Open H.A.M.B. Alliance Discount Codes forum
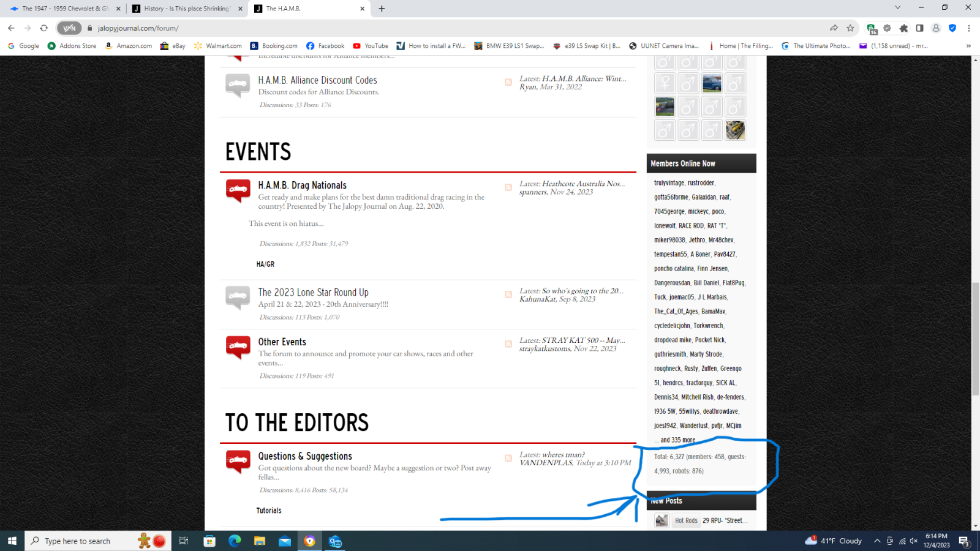 [317, 80]
